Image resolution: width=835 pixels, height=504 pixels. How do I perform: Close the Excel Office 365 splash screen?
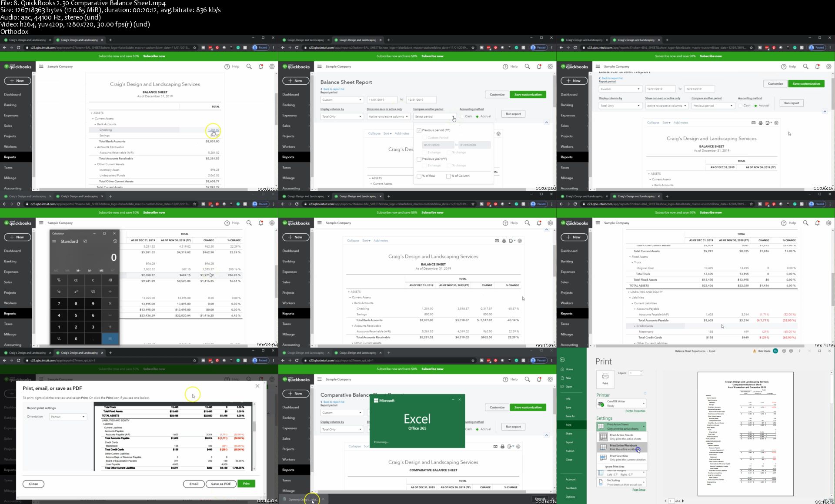(x=460, y=399)
